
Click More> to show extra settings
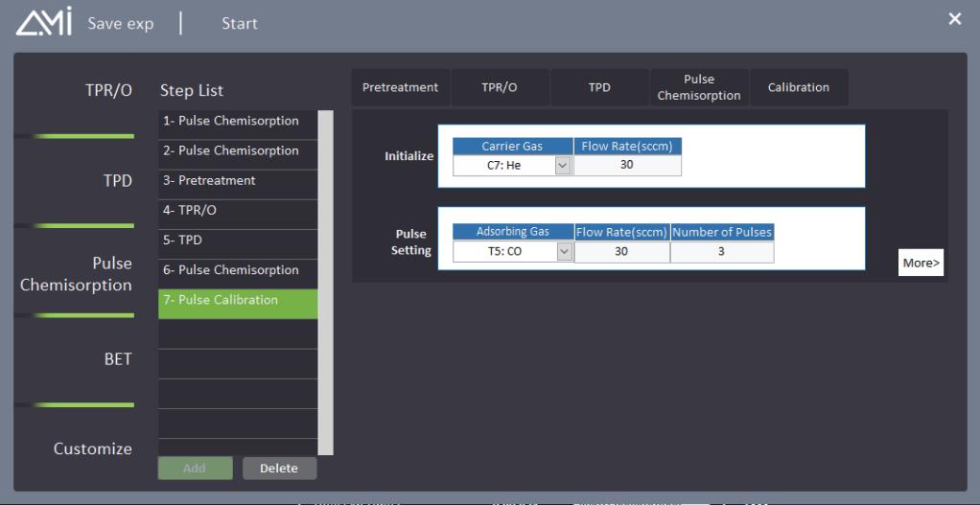(922, 263)
